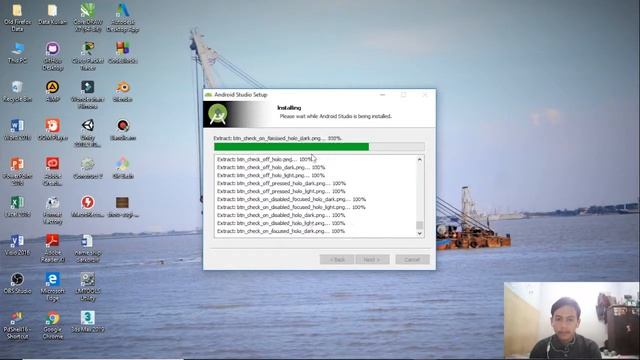
Task: Click the webcam overlay thumbnail
Action: click(571, 320)
